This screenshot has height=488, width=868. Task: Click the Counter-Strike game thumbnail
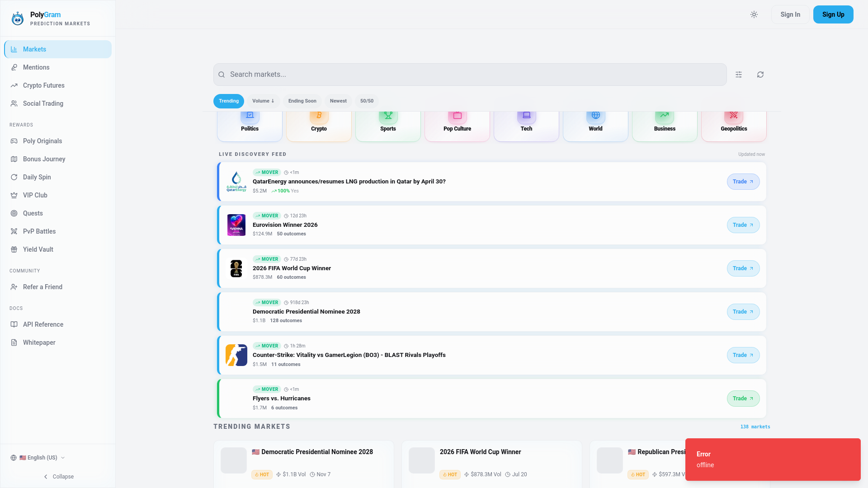(x=236, y=355)
